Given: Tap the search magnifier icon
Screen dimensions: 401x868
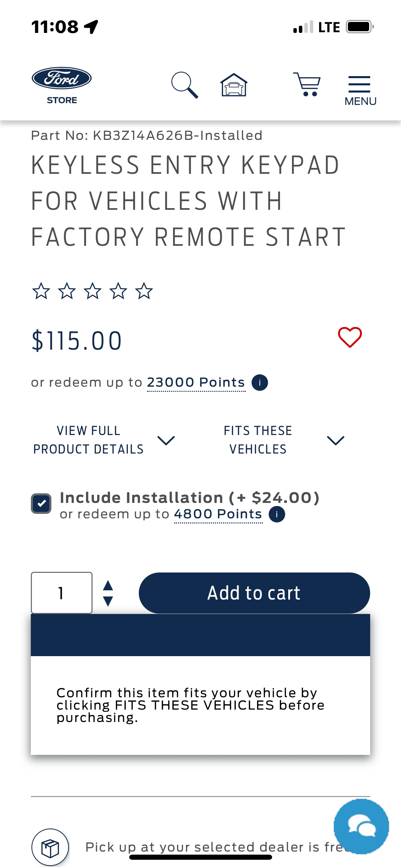Looking at the screenshot, I should click(x=185, y=85).
